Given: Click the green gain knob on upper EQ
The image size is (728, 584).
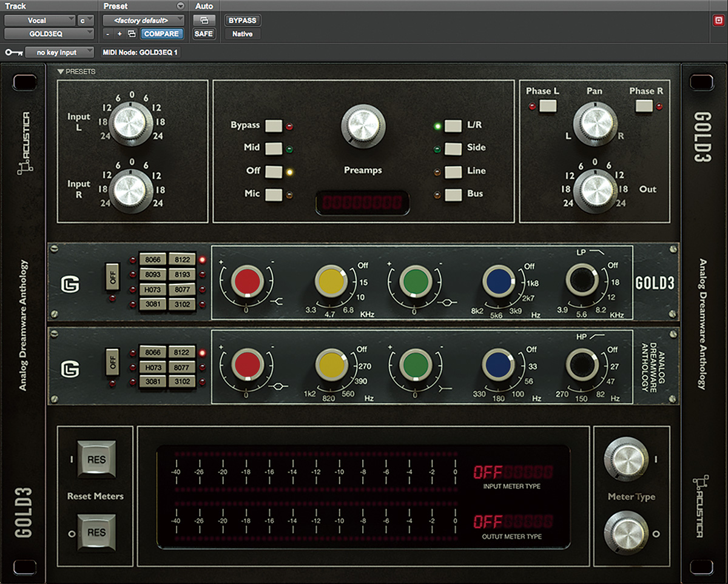Looking at the screenshot, I should [416, 281].
